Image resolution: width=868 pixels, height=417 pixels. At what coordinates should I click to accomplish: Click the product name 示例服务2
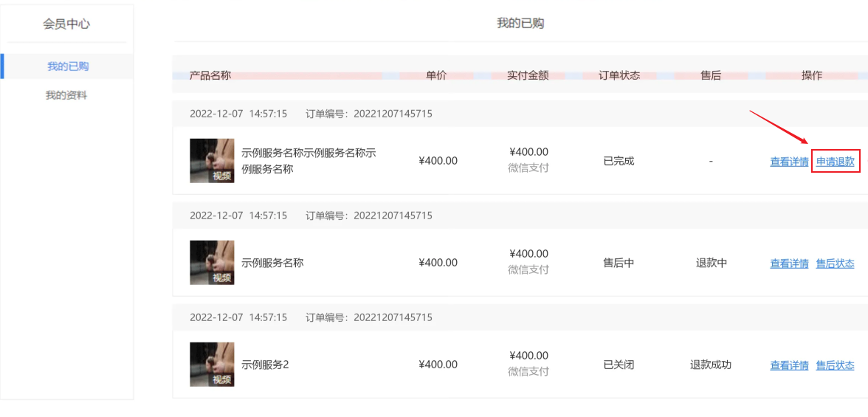point(265,365)
